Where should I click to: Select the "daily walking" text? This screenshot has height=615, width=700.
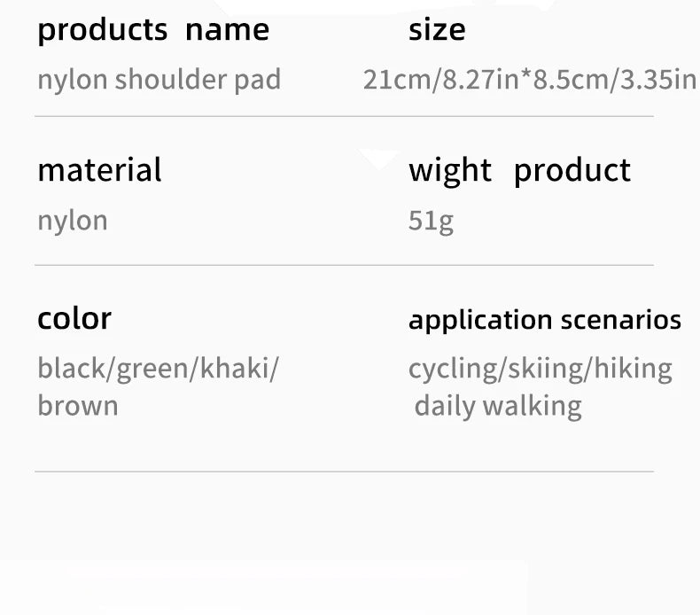pyautogui.click(x=497, y=406)
